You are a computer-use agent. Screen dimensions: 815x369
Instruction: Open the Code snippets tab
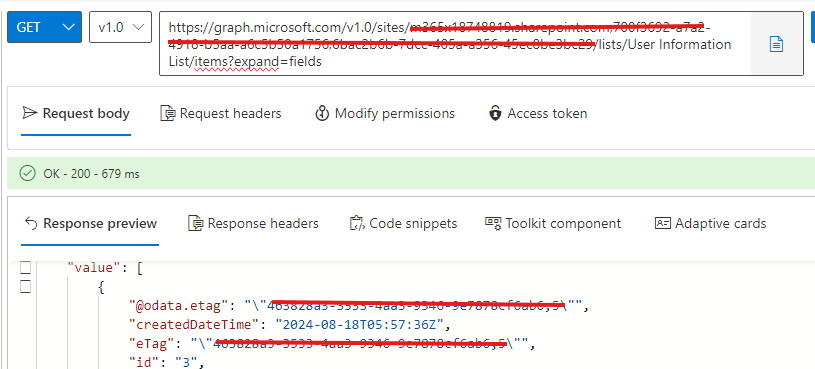[x=403, y=223]
